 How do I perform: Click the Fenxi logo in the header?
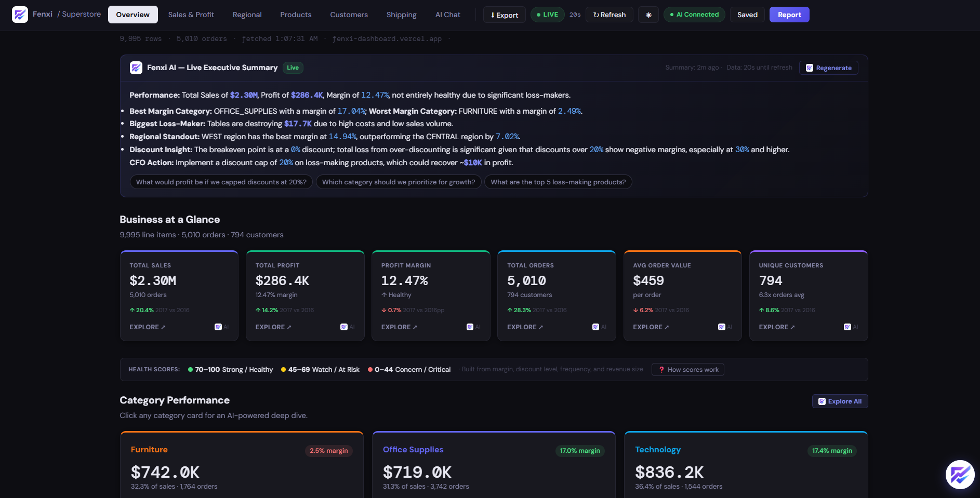(20, 14)
